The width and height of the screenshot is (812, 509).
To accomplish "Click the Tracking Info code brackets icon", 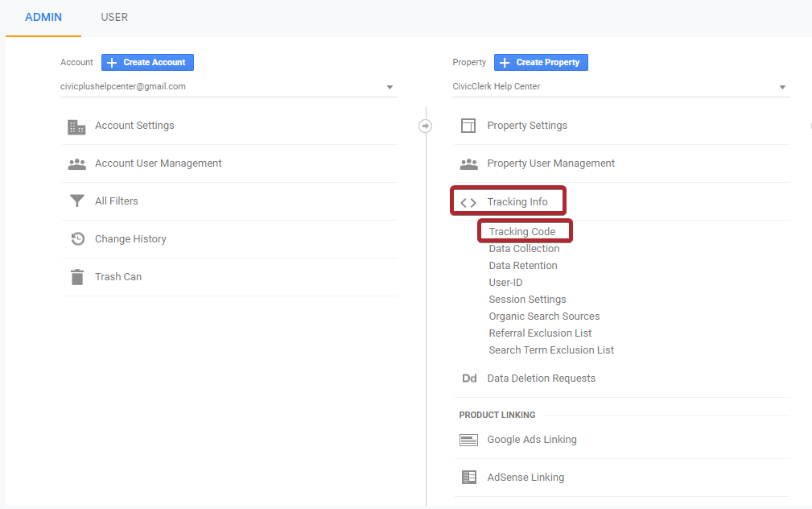I will pyautogui.click(x=468, y=203).
